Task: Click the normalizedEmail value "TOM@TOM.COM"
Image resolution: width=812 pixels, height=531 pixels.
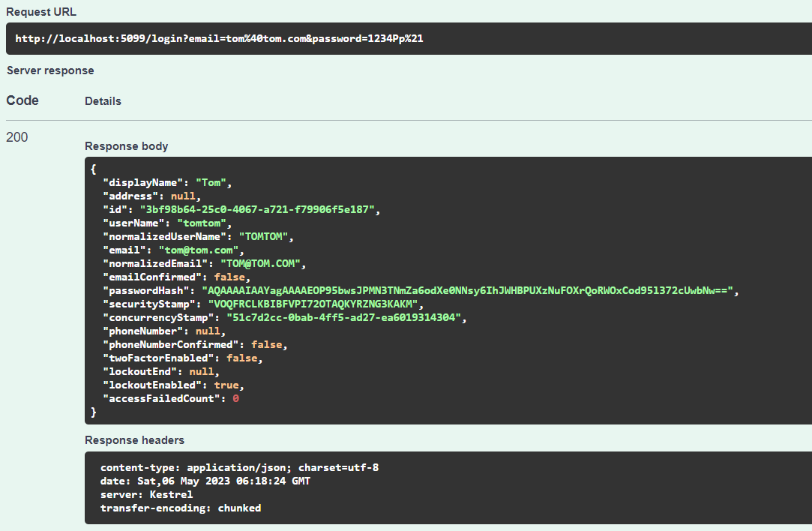Action: (x=260, y=263)
